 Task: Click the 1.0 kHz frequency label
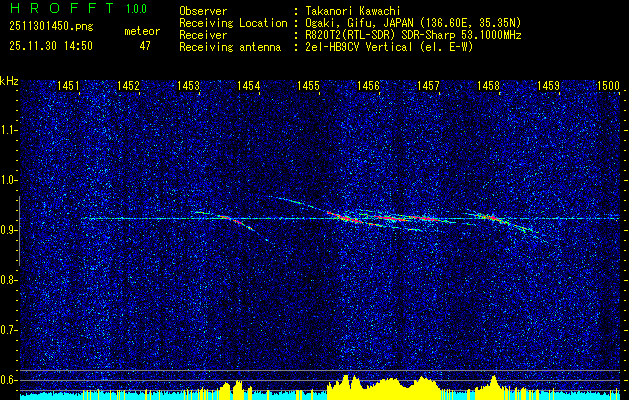[x=8, y=180]
